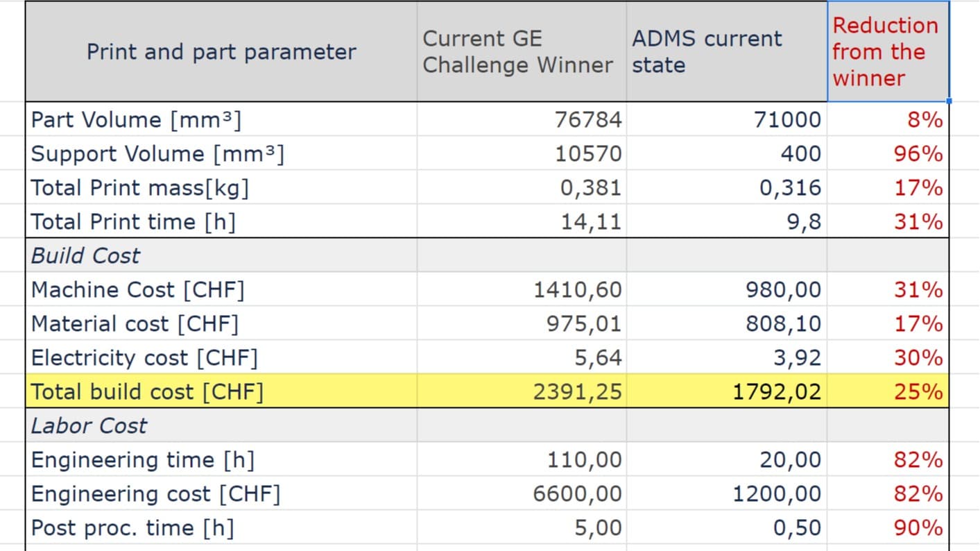
Task: Select the "Reduction from the winner" header cell
Action: [x=886, y=51]
